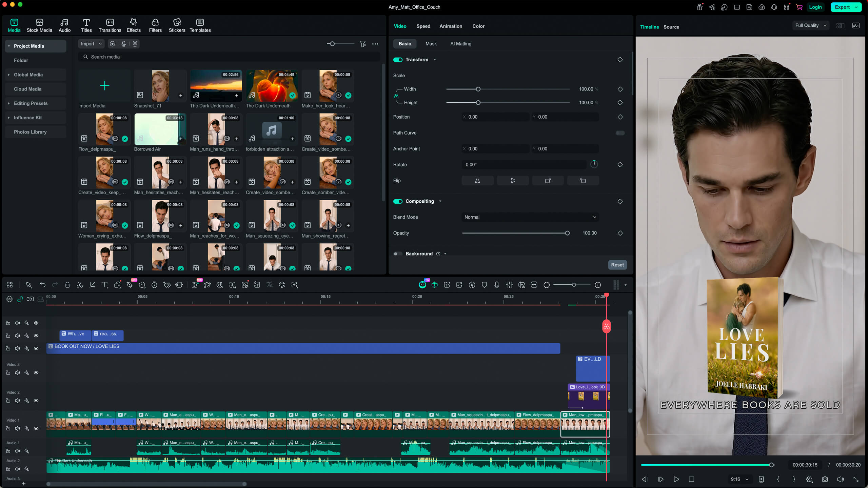This screenshot has height=488, width=868.
Task: Switch to the Speed tab
Action: coord(423,26)
